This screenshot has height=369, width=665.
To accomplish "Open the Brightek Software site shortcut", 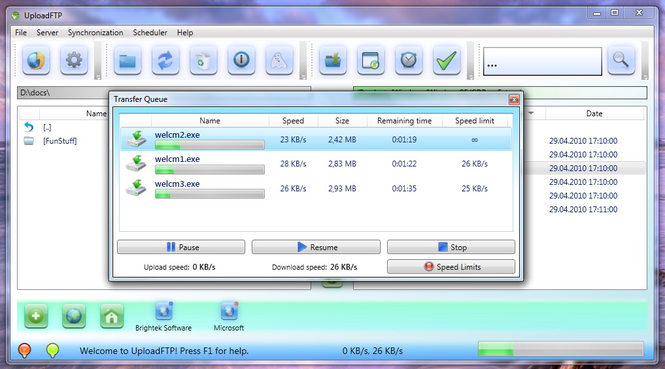I will coord(163,317).
